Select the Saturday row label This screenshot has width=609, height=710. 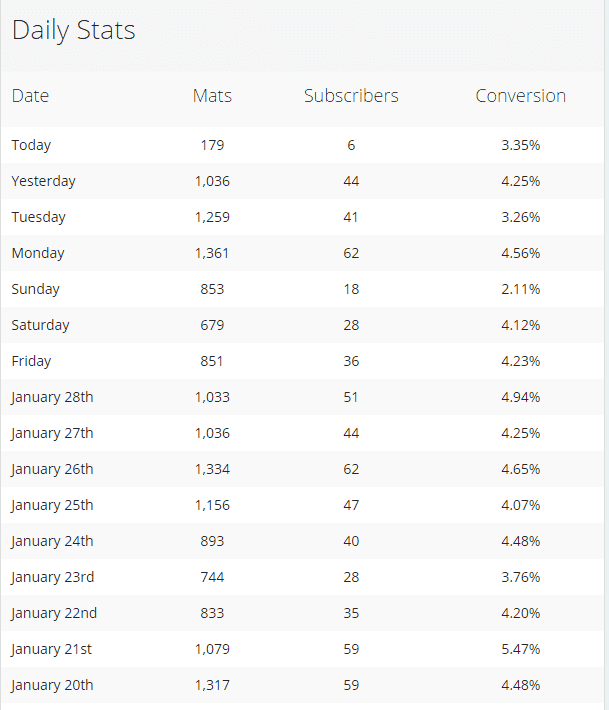tap(41, 325)
